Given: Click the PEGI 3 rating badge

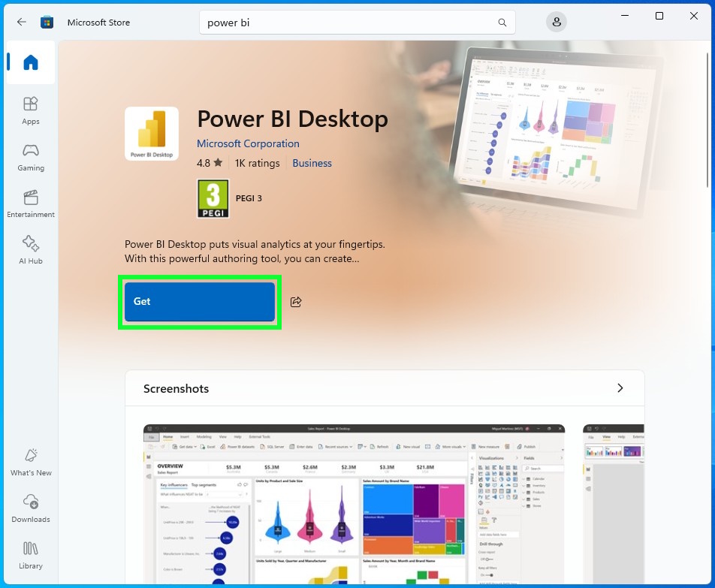Looking at the screenshot, I should (213, 198).
